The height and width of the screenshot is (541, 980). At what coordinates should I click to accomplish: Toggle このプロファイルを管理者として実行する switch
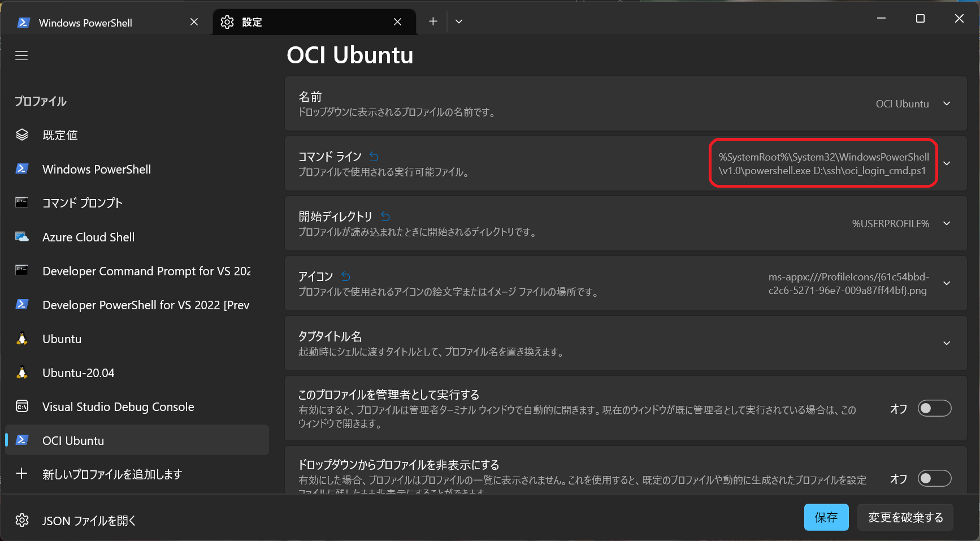click(x=934, y=408)
